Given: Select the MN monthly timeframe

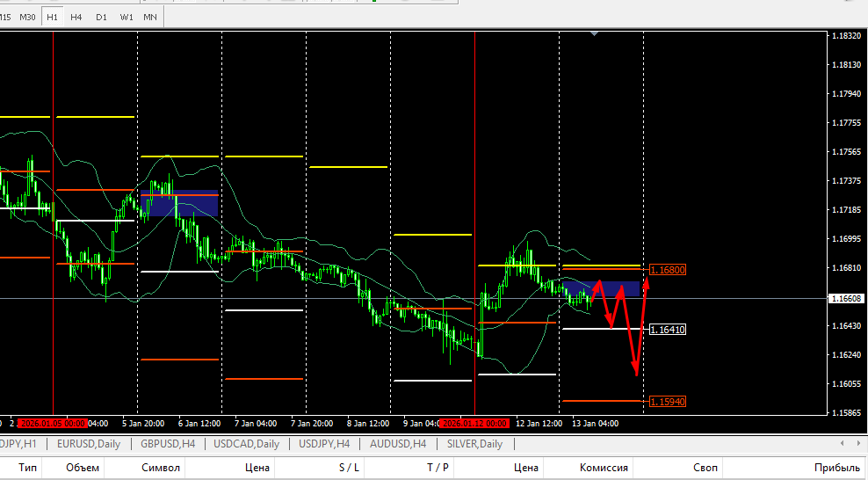Looking at the screenshot, I should click(x=150, y=18).
